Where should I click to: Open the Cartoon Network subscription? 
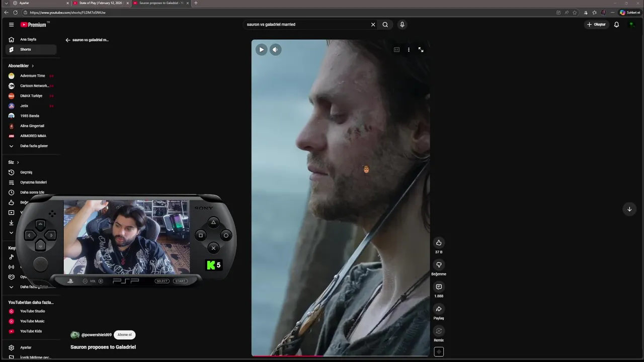(x=31, y=86)
